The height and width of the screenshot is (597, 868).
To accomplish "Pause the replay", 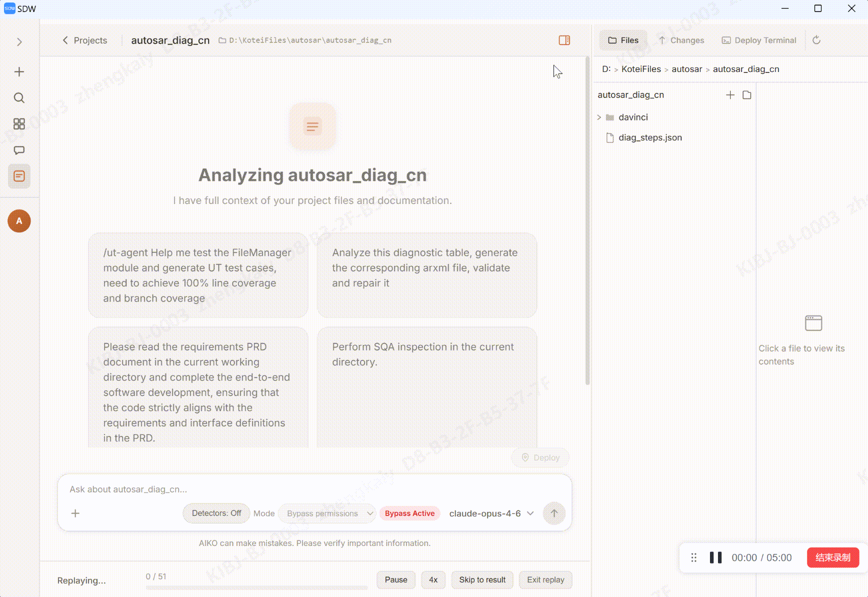I will pos(395,579).
